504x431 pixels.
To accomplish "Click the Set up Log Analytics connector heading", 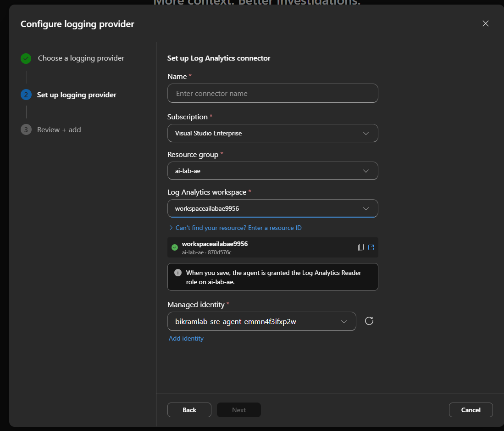I will point(219,58).
